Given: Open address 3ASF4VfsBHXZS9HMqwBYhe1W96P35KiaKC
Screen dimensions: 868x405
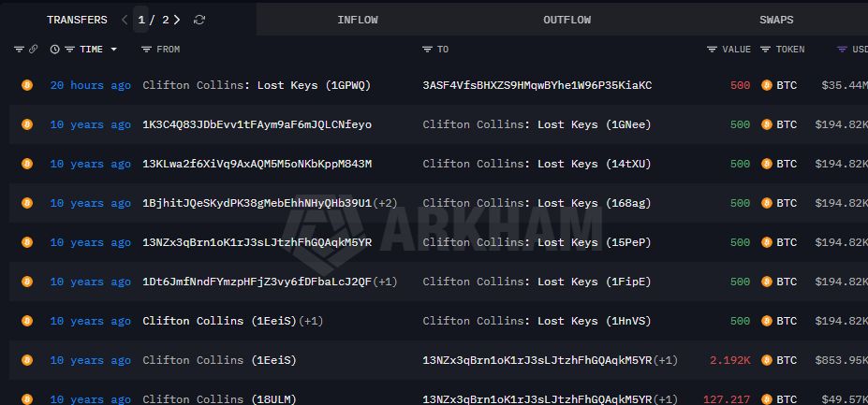Looking at the screenshot, I should (x=537, y=85).
